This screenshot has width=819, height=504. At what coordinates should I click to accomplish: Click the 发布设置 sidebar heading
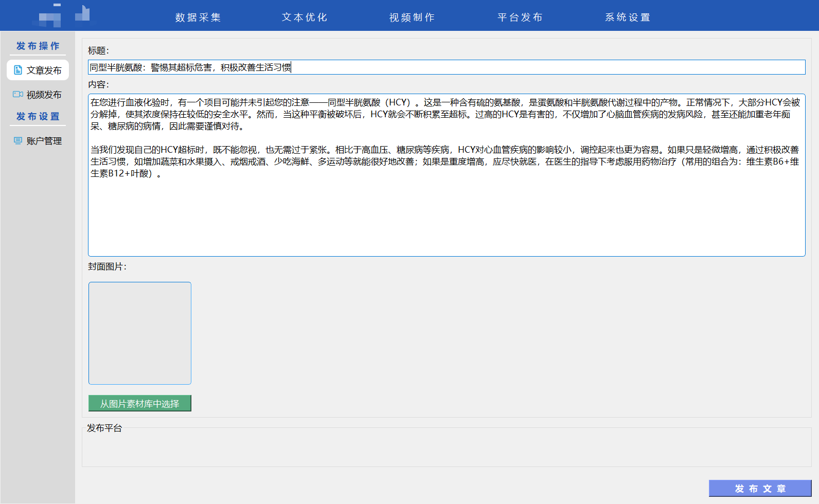click(38, 116)
